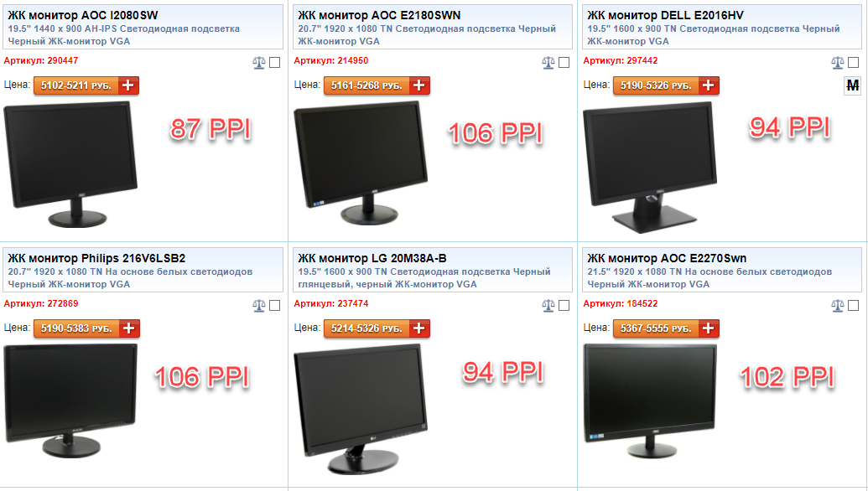Tick the compare box for AOC E2270Swn
This screenshot has width=868, height=491.
[x=854, y=305]
